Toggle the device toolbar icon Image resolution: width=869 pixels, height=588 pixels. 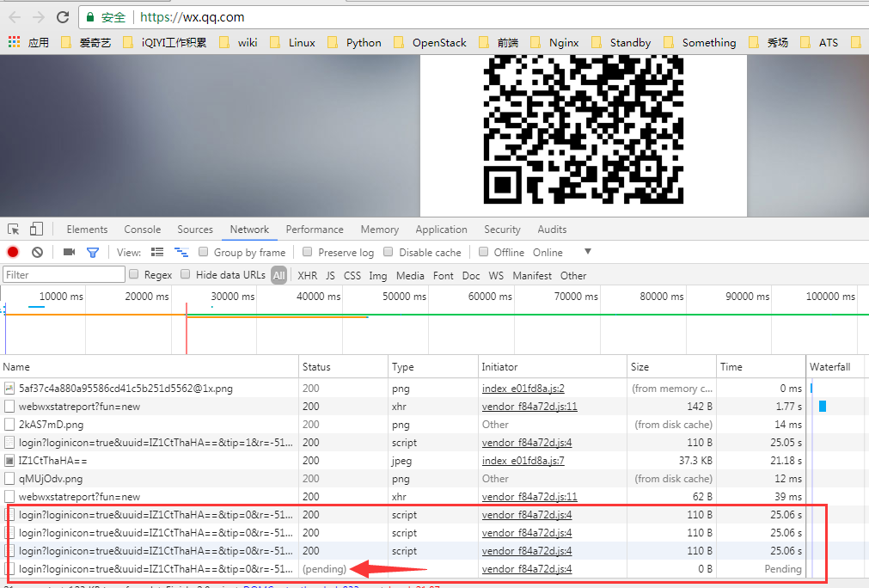click(36, 229)
